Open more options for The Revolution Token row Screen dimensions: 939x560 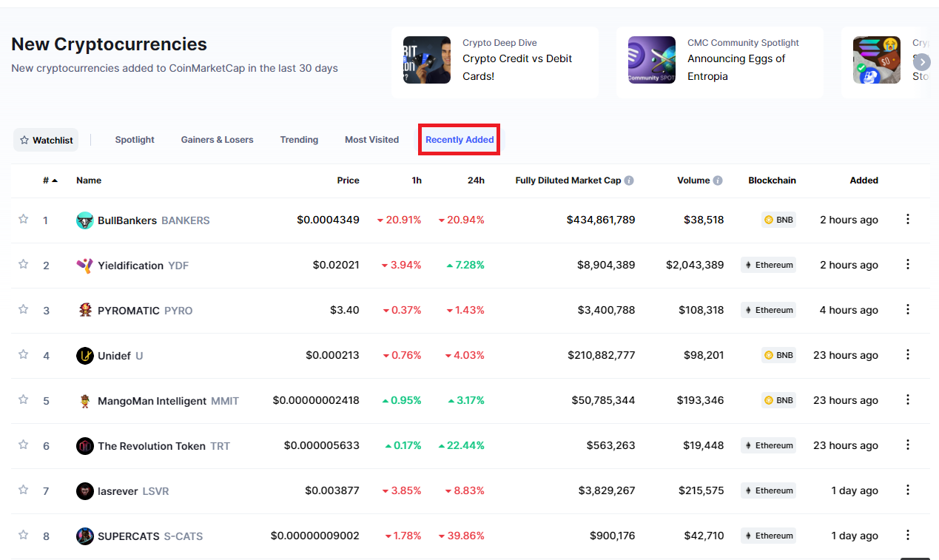coord(908,445)
